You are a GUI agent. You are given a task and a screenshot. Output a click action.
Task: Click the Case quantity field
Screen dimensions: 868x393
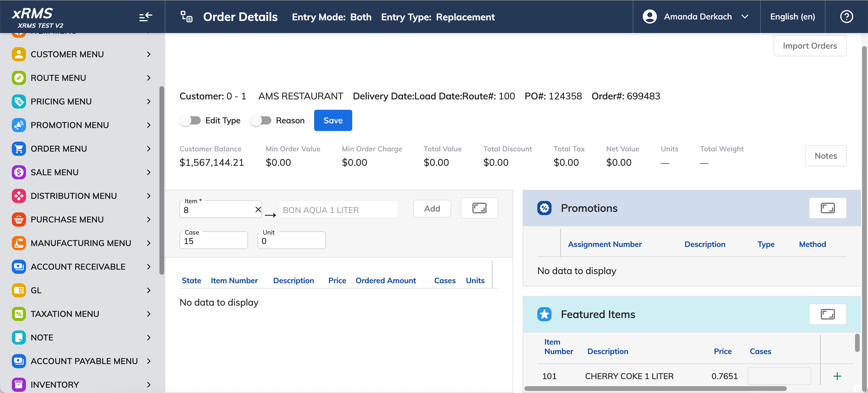[x=214, y=240]
